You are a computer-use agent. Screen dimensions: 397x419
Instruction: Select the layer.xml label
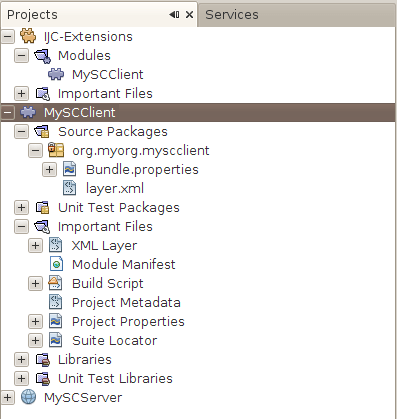point(115,189)
